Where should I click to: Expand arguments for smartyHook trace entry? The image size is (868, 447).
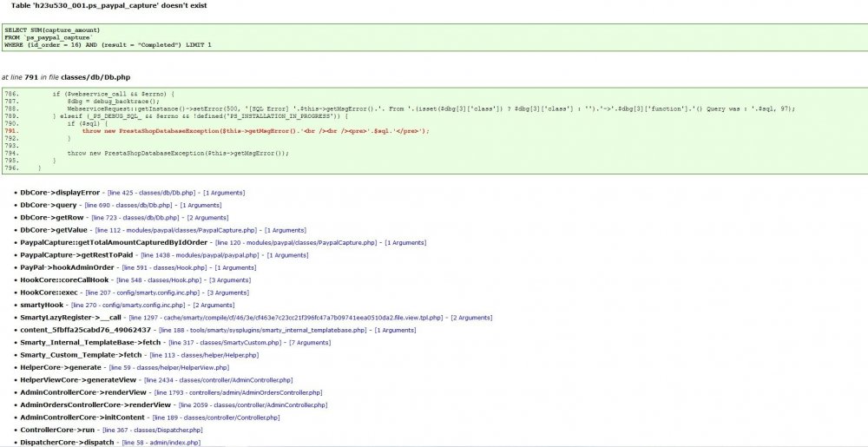tap(214, 306)
